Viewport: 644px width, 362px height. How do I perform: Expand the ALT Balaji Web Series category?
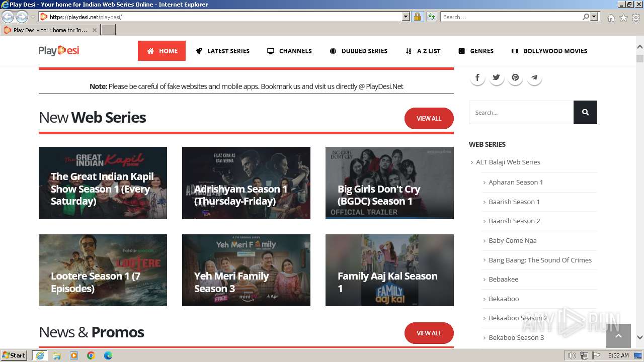508,162
